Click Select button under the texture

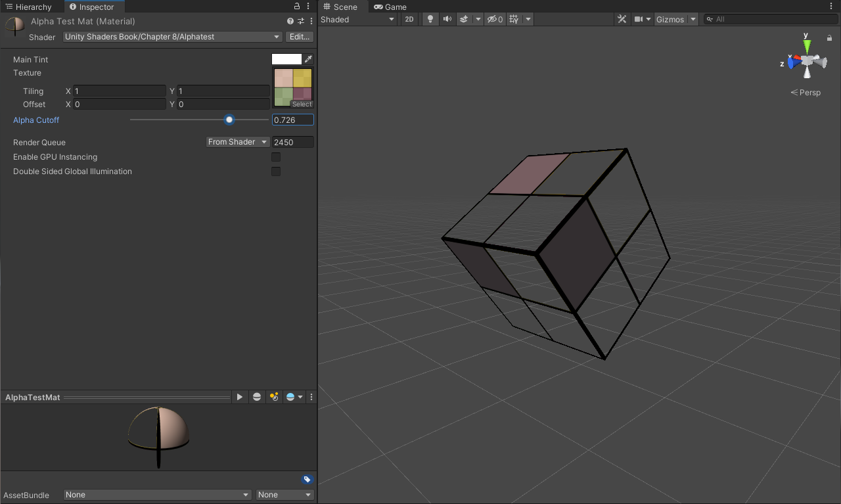click(x=302, y=104)
